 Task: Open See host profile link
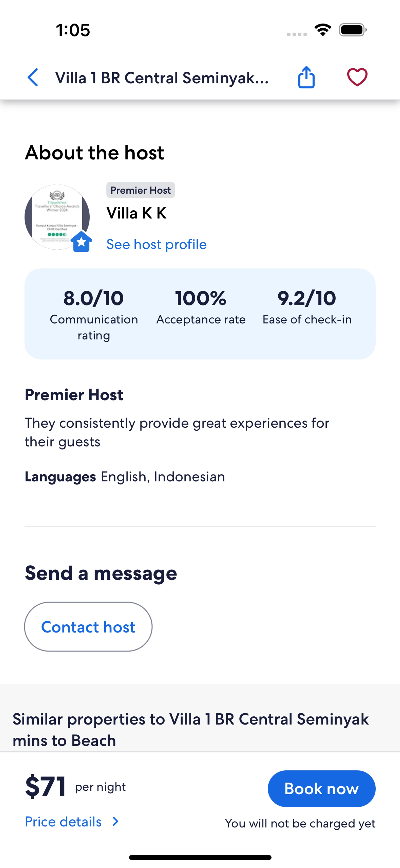click(x=156, y=244)
